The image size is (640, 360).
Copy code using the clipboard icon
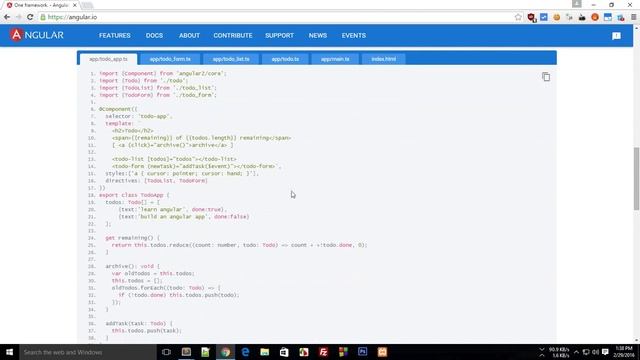pyautogui.click(x=546, y=77)
